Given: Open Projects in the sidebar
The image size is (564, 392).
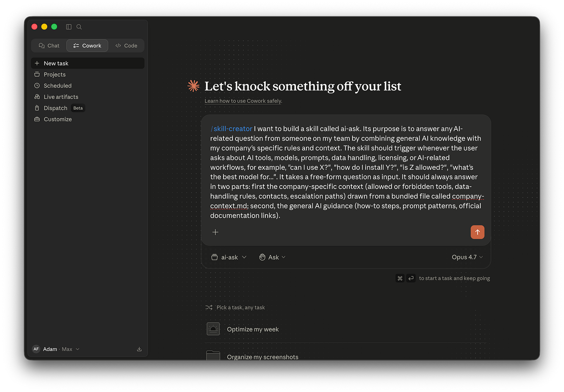Looking at the screenshot, I should point(88,74).
